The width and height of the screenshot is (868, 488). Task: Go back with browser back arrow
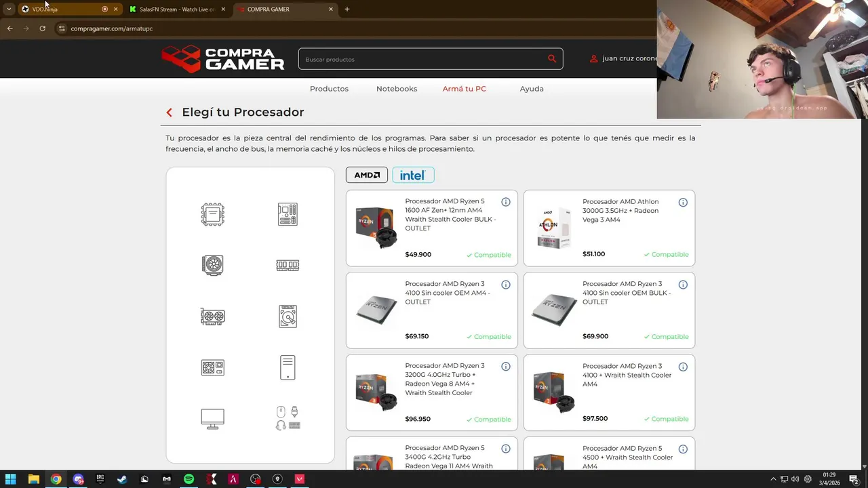click(x=9, y=28)
